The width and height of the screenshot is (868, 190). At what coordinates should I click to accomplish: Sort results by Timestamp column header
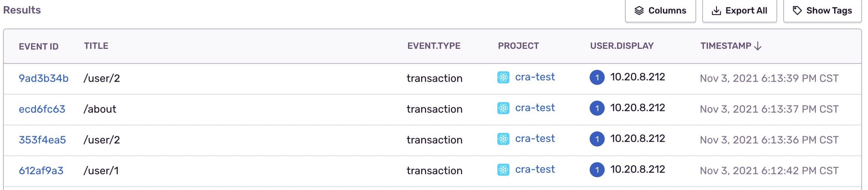725,46
